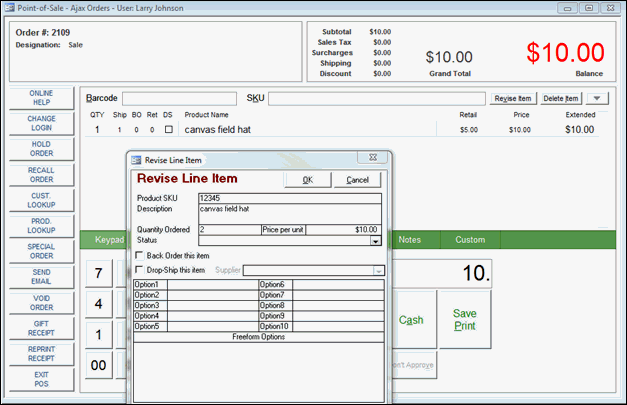Cancel the Revise Line Item dialog
Image resolution: width=627 pixels, height=405 pixels.
point(357,180)
